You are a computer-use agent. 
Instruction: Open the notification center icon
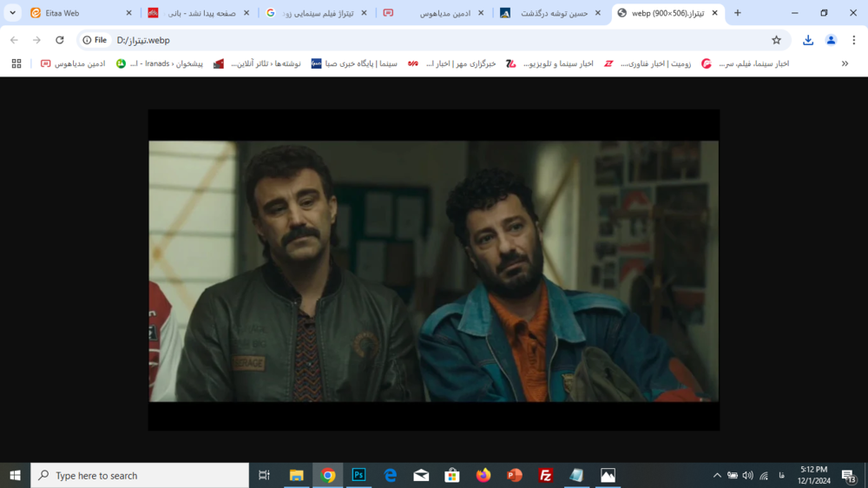(849, 475)
